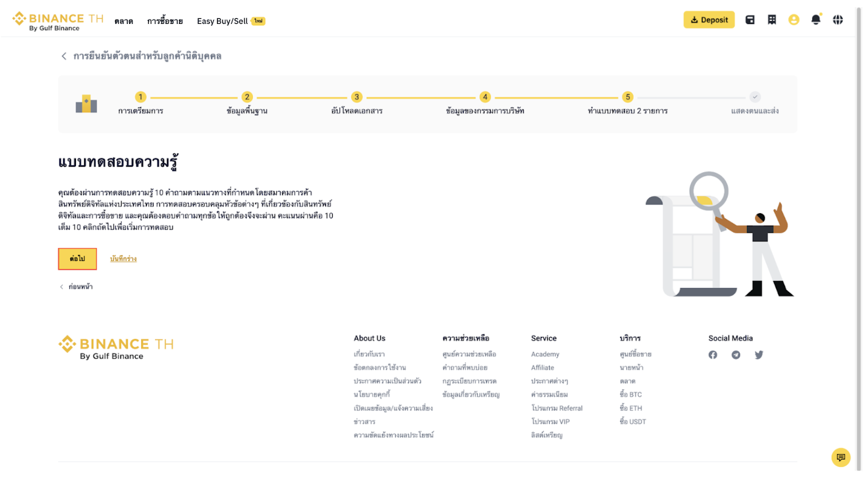The width and height of the screenshot is (868, 485).
Task: Open the Twitter social icon
Action: (758, 355)
